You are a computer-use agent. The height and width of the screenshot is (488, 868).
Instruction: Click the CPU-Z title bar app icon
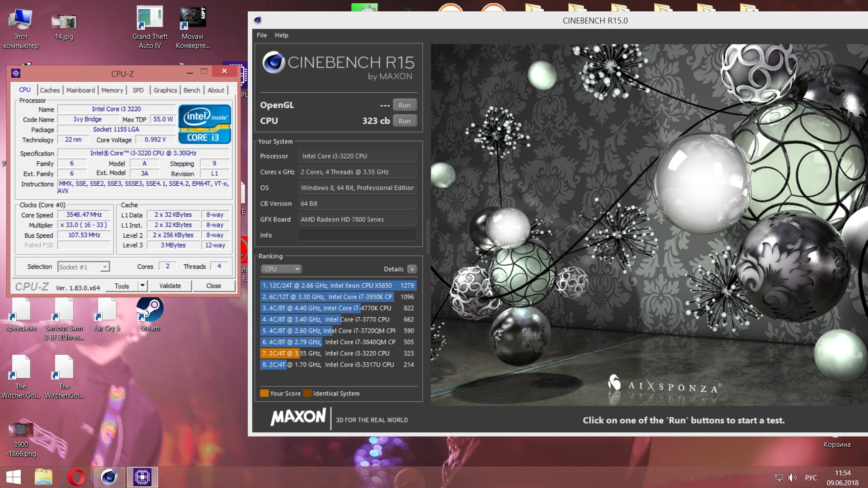pyautogui.click(x=16, y=73)
